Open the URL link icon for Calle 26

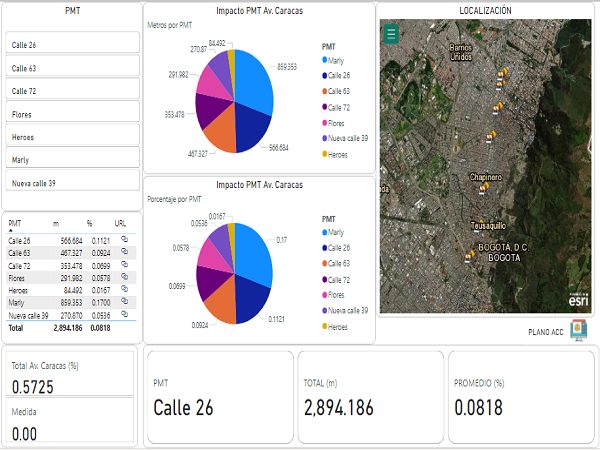pyautogui.click(x=124, y=239)
